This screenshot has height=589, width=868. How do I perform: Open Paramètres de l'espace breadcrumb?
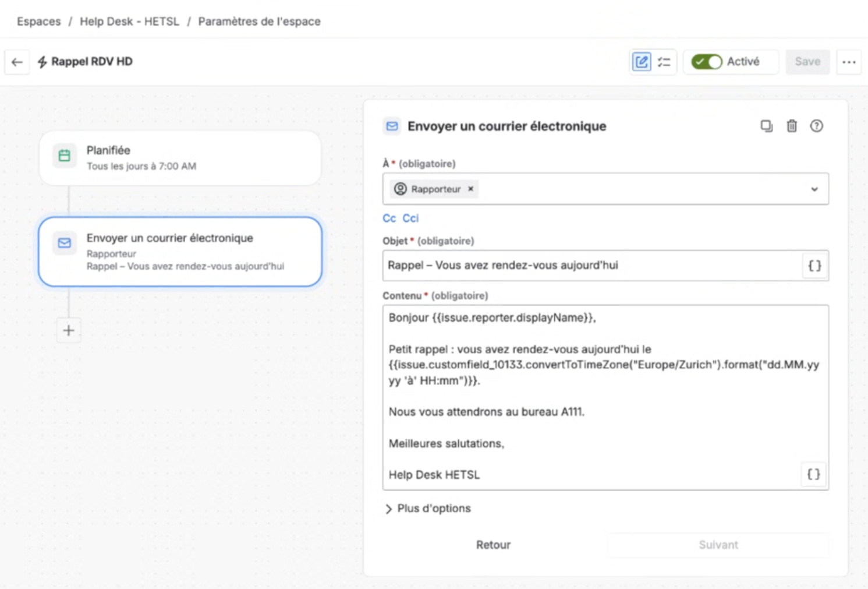pos(259,22)
